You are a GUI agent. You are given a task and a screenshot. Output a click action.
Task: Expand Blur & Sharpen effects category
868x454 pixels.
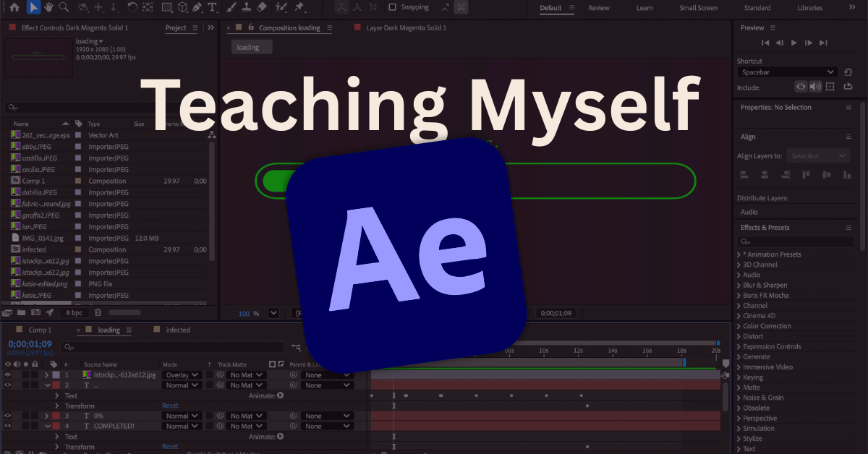pos(739,285)
